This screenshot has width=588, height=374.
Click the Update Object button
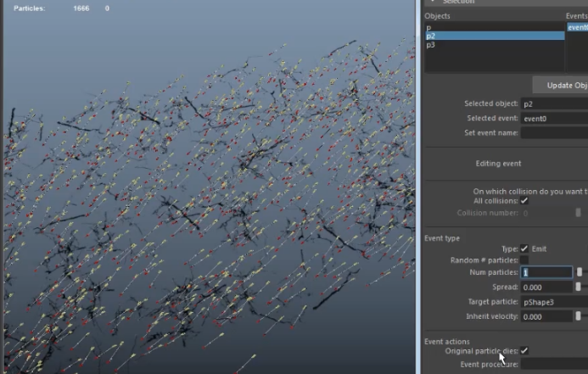coord(560,85)
